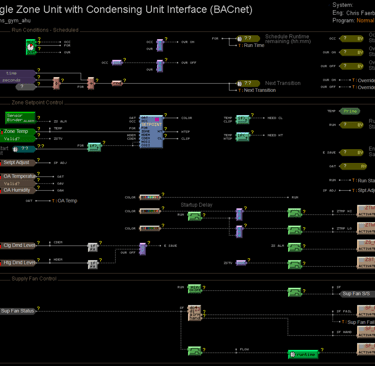Click the top COLOR block wired to RGB

click(150, 197)
